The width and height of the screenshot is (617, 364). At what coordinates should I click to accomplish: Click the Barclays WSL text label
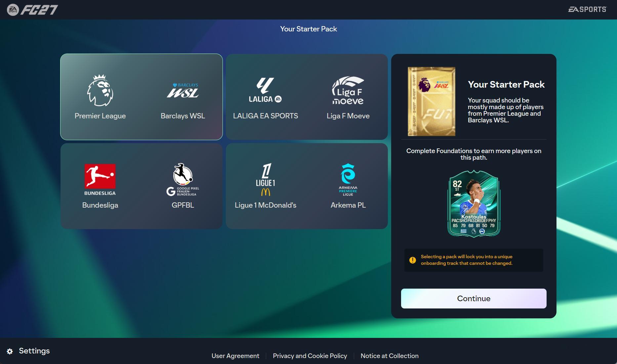pyautogui.click(x=183, y=116)
